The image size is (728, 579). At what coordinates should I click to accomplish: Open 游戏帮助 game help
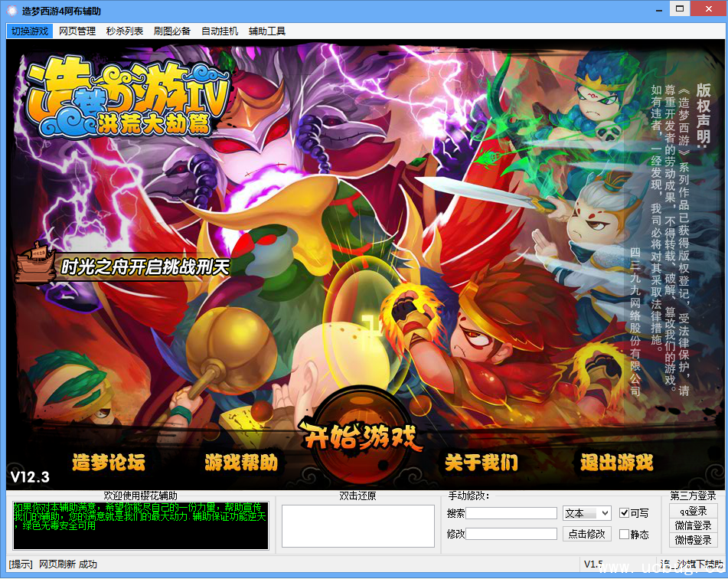[241, 463]
